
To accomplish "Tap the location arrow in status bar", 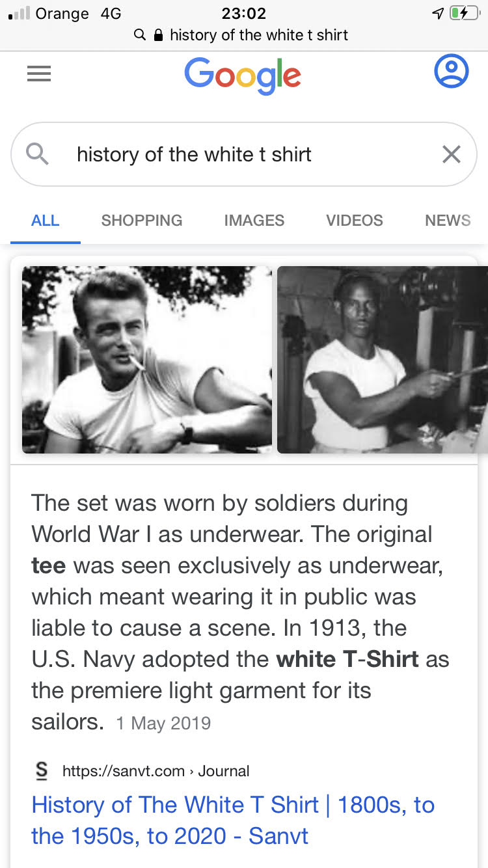I will (x=438, y=13).
